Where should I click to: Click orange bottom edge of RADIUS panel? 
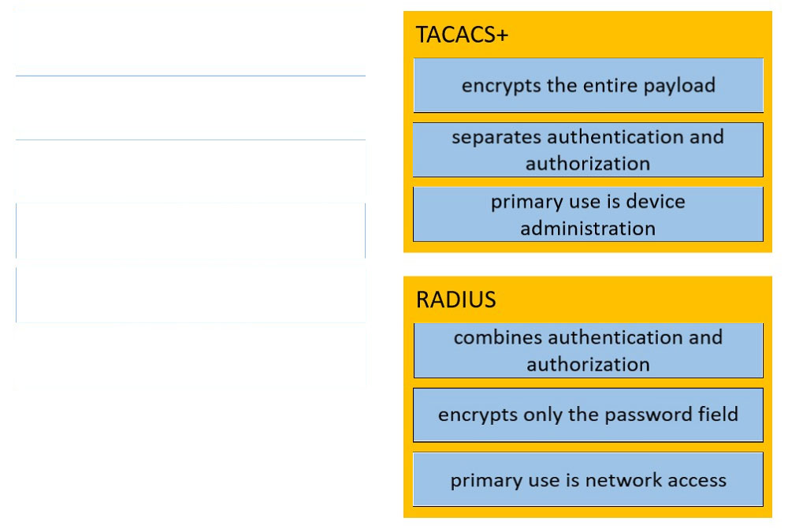tap(588, 512)
